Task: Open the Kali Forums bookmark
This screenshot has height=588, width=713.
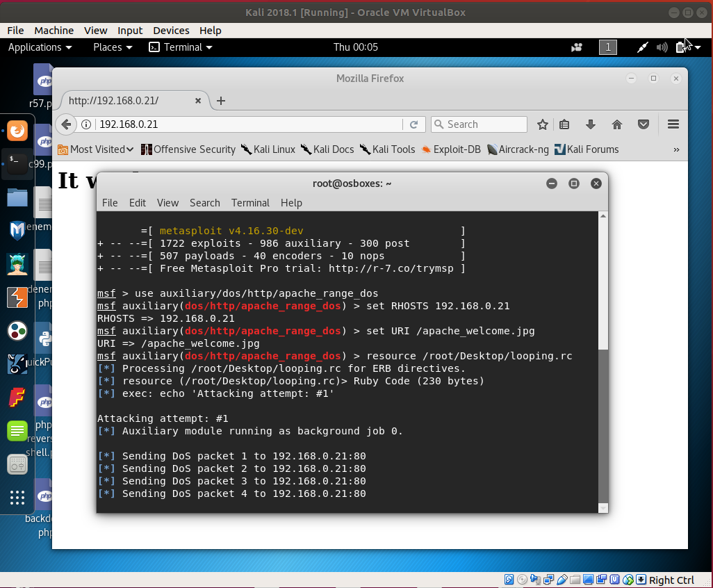Action: (x=587, y=149)
